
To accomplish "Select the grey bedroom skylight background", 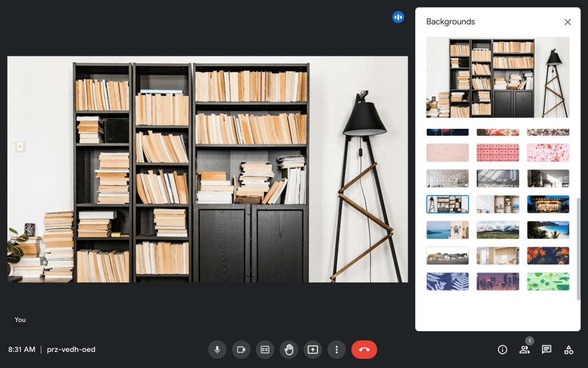I will coord(498,178).
